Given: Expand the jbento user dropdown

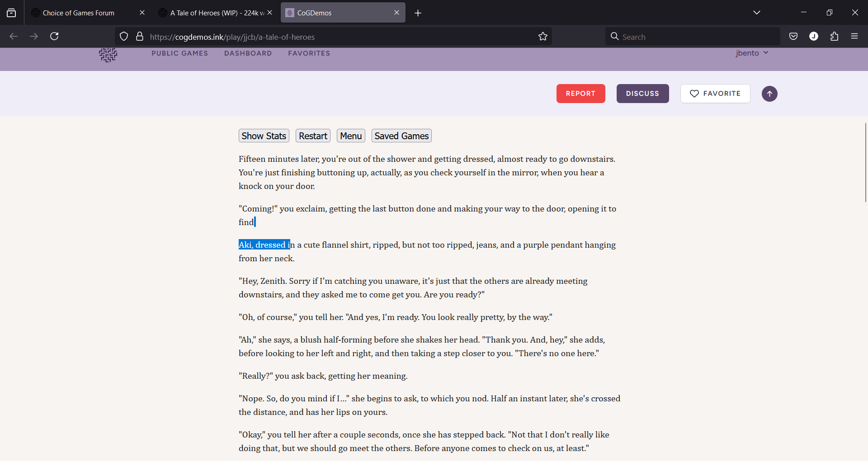Looking at the screenshot, I should tap(752, 53).
